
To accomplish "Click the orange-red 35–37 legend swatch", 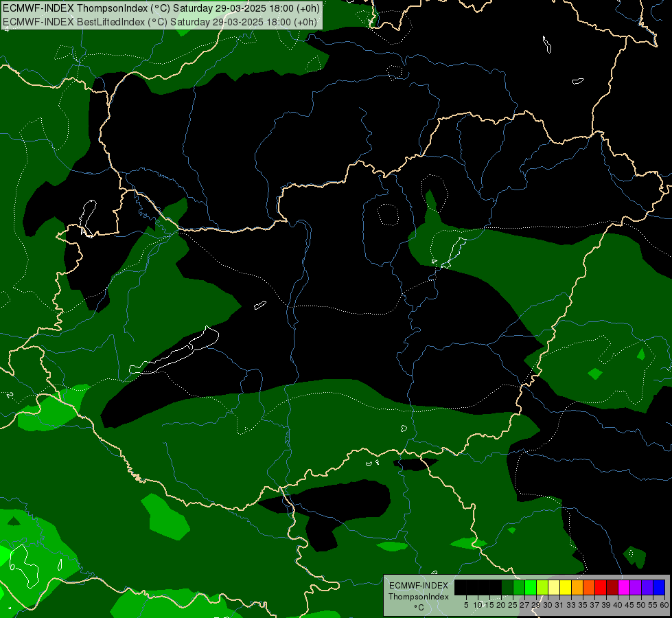I will point(589,587).
